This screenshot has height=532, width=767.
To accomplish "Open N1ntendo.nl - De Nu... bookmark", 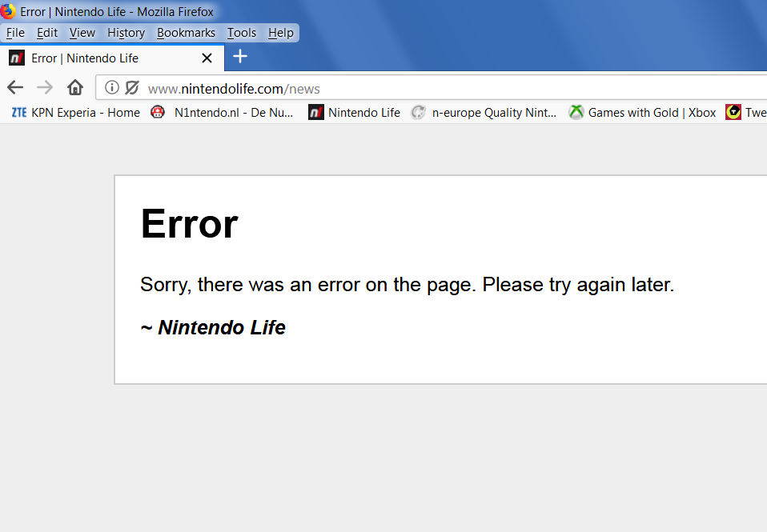I will pyautogui.click(x=222, y=113).
